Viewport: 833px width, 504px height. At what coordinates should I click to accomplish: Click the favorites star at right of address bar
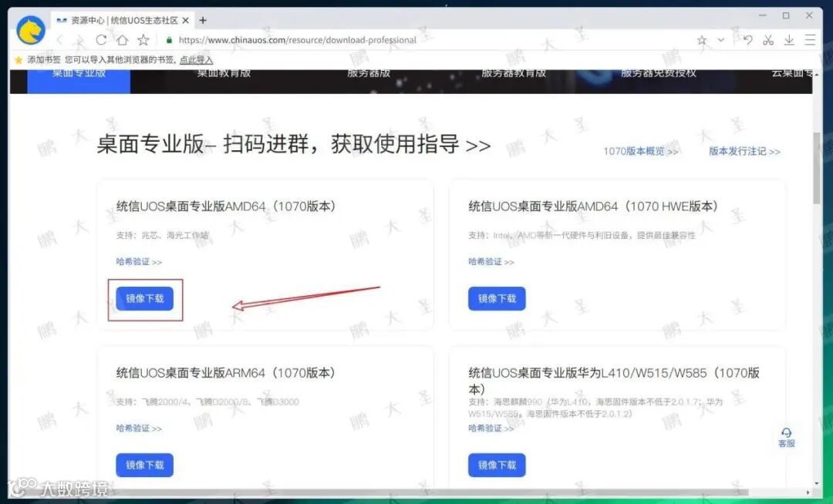point(702,40)
